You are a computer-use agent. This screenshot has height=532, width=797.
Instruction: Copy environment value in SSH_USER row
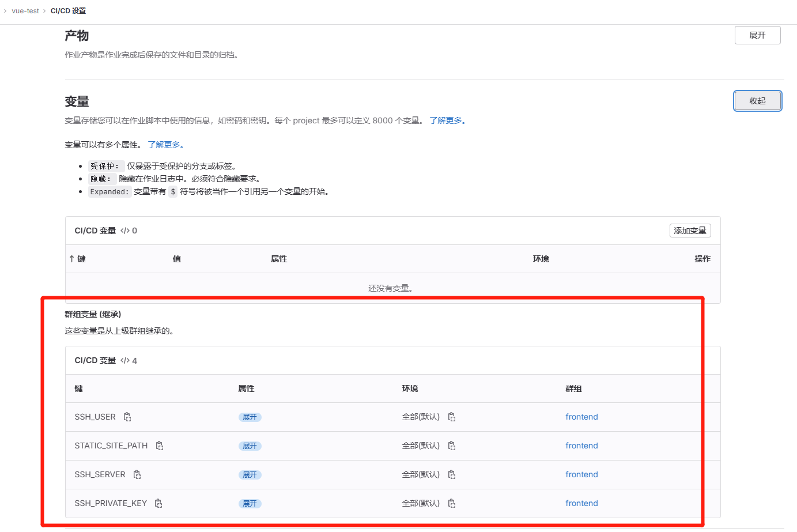452,417
